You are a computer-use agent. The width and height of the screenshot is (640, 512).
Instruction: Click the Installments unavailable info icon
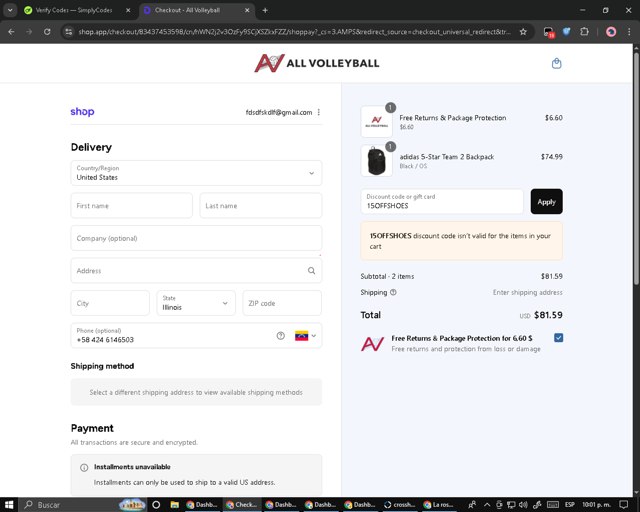coord(84,467)
